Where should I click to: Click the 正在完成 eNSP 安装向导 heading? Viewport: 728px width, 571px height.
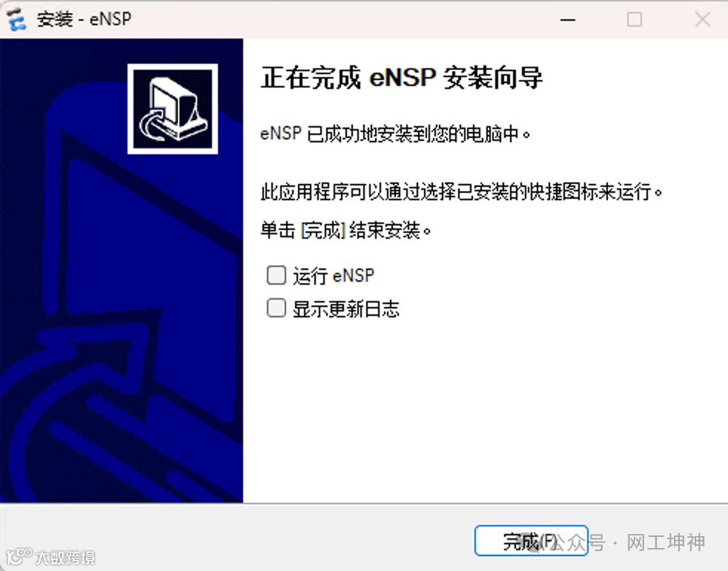click(402, 77)
